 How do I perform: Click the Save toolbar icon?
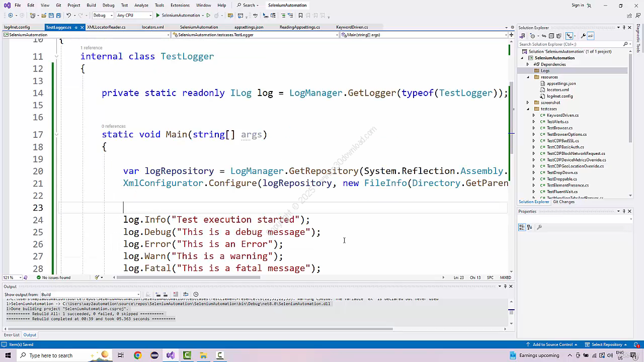click(x=51, y=15)
